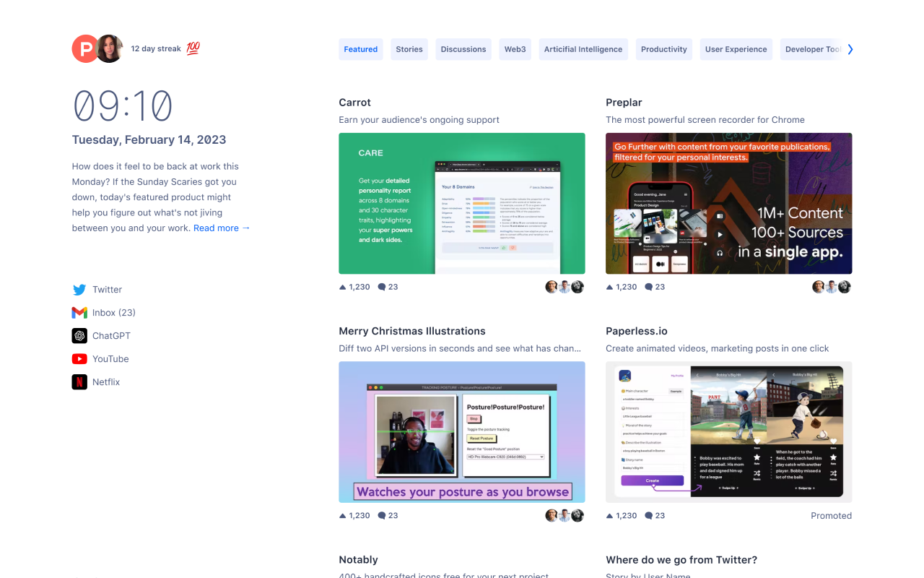Click 'Create animated videos, marketing posts' tagline
Viewport: 924px width, 578px height.
718,348
